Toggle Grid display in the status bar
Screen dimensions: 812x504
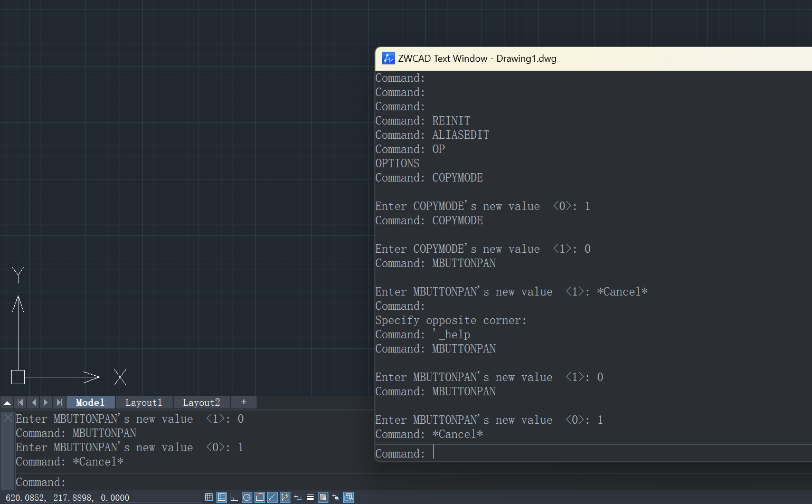[222, 497]
